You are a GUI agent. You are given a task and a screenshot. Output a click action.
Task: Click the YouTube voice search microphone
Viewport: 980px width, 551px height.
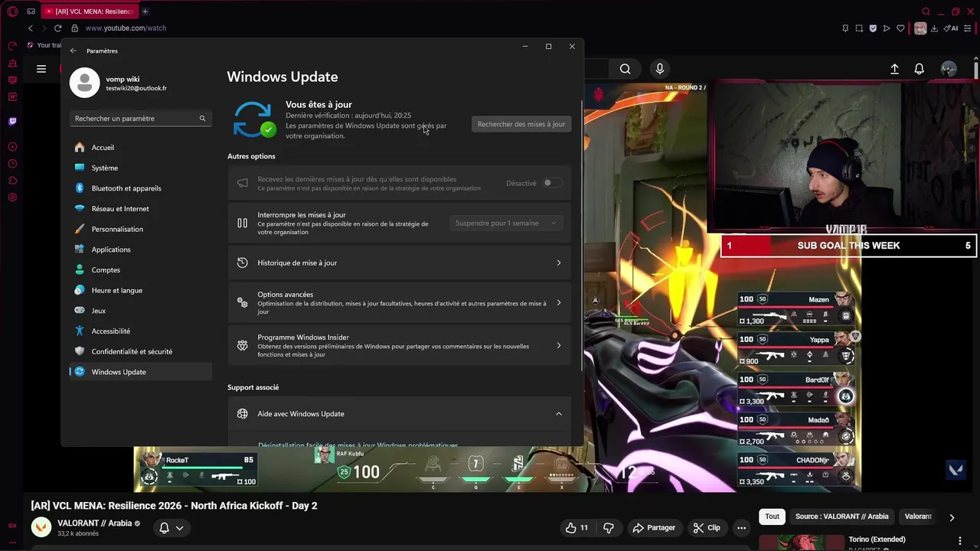tap(660, 69)
